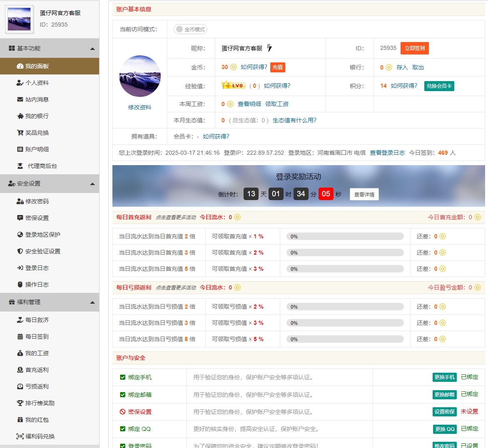Screen dimensions: 488x448
Task: Click the first 首充返利 0% progress bar
Action: 345,236
